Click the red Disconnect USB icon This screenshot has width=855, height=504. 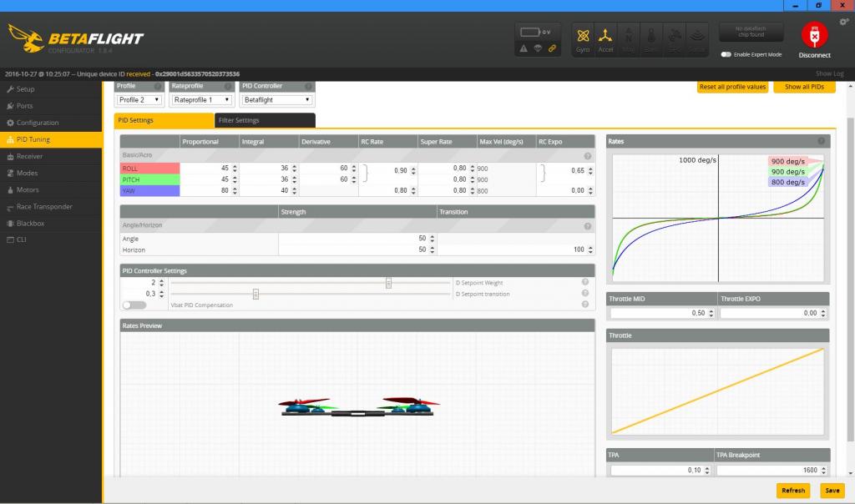coord(813,36)
